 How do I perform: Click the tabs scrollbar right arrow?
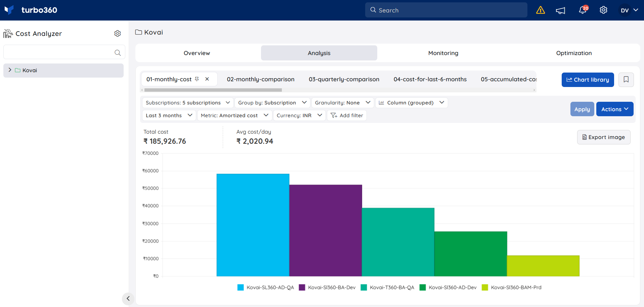click(x=534, y=90)
